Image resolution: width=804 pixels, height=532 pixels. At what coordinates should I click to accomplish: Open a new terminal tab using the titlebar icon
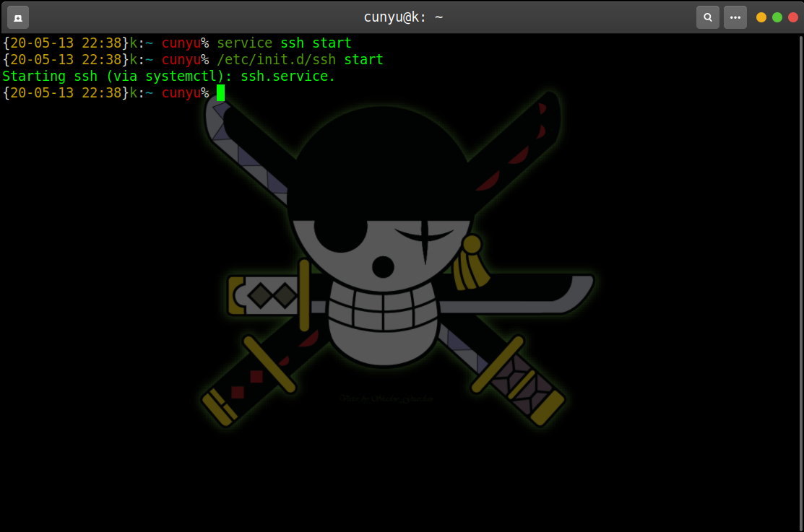[18, 17]
